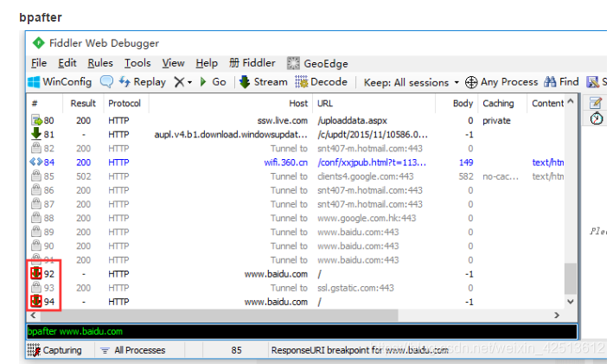The image size is (613, 364).
Task: Click the screenshot icon after the Find button
Action: (x=592, y=82)
